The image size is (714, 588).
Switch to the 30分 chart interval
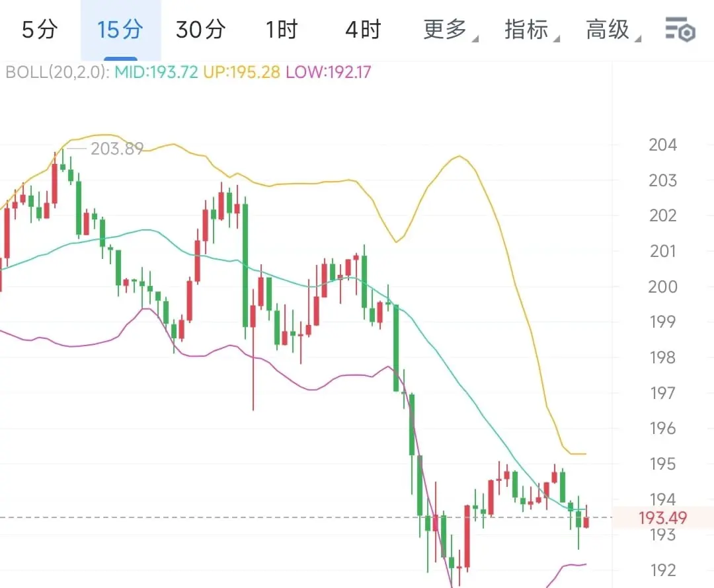[200, 30]
